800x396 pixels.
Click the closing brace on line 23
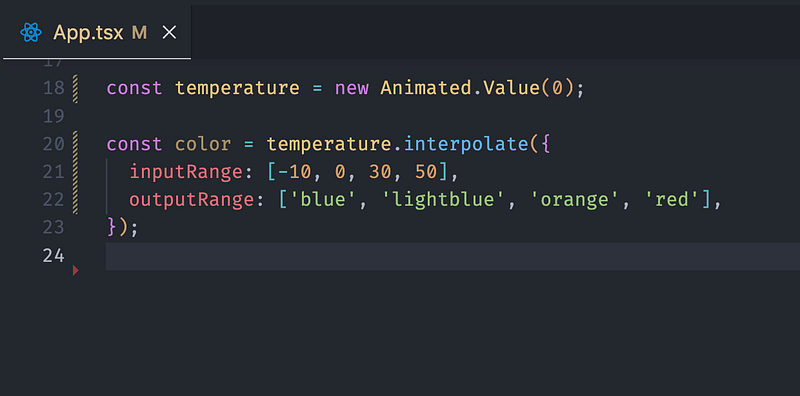(x=112, y=228)
